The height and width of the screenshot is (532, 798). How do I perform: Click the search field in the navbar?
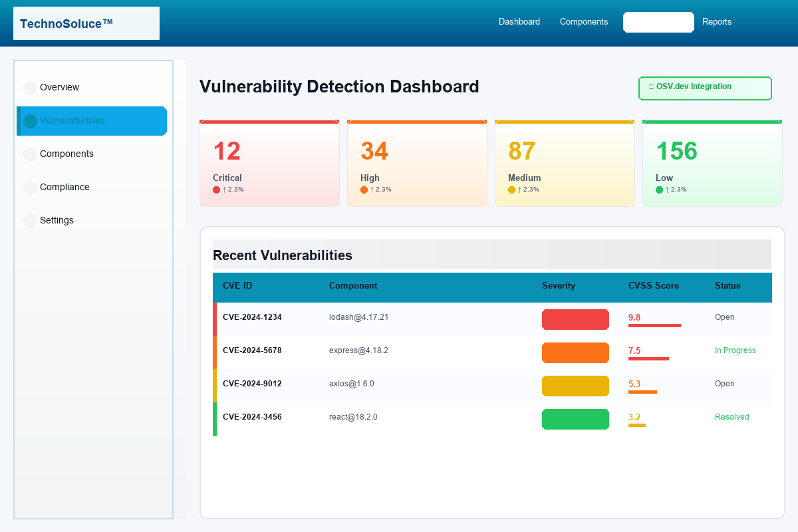click(x=658, y=22)
